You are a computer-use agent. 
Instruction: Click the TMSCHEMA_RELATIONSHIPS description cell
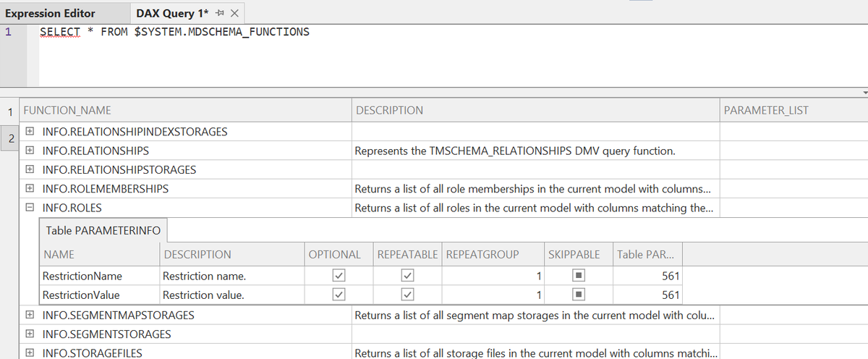[x=536, y=151]
